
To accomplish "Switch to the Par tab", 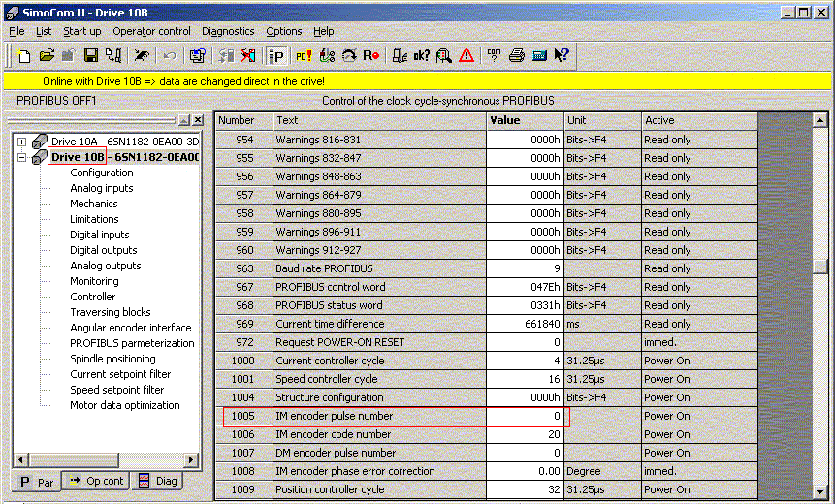I will 36,482.
